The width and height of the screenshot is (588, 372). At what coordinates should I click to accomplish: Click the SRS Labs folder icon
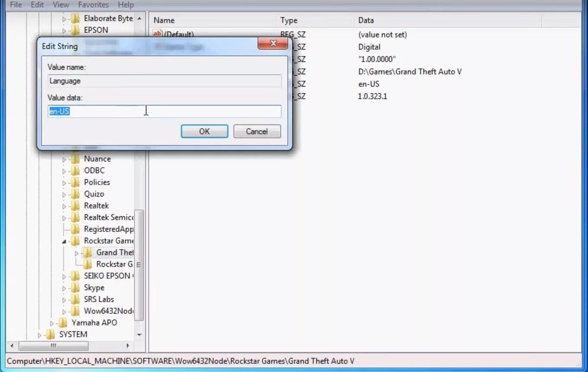coord(75,299)
